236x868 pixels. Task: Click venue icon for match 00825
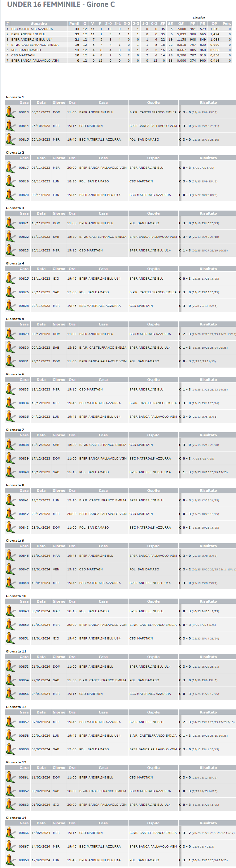pyautogui.click(x=11, y=279)
